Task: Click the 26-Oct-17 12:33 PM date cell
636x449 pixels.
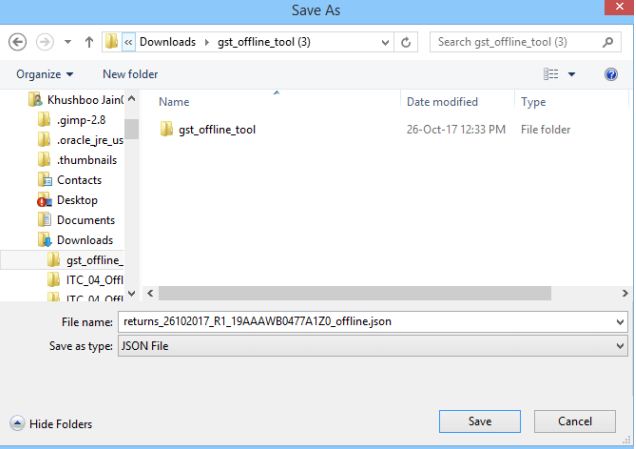Action: coord(456,130)
